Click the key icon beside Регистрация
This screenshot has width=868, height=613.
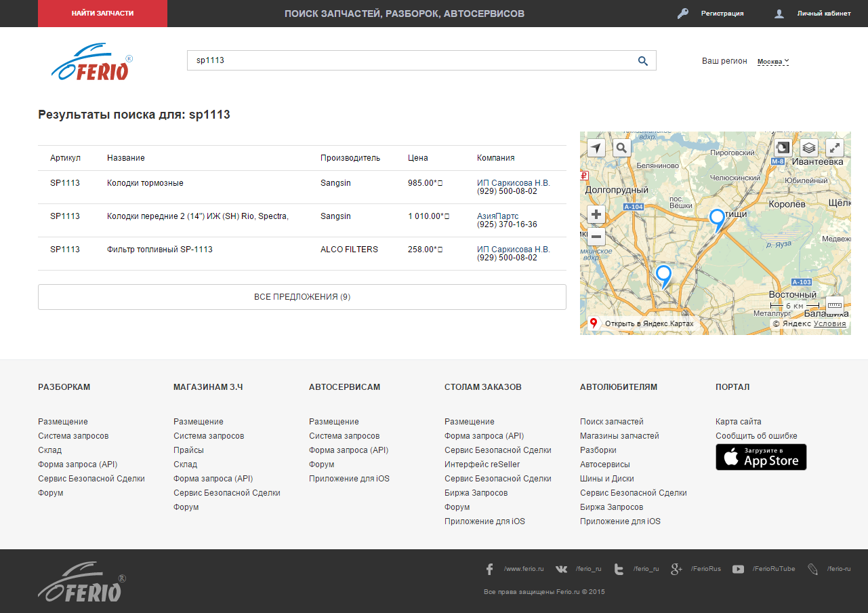(683, 14)
